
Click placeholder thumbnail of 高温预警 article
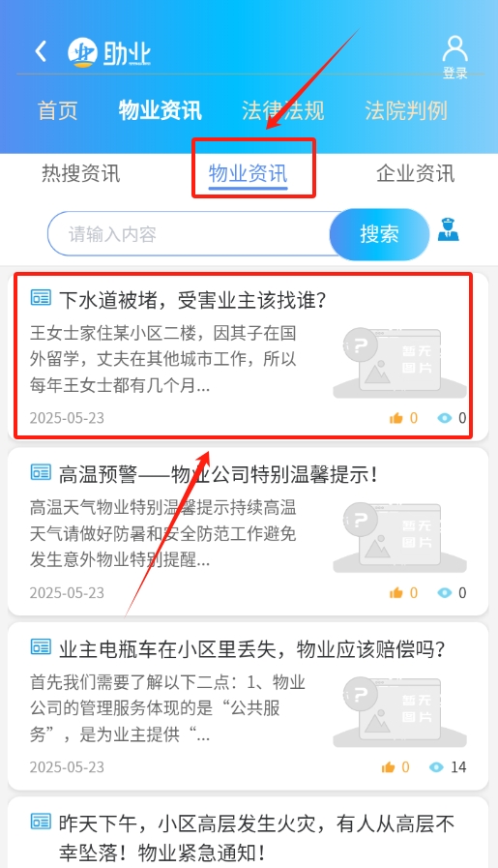[399, 536]
